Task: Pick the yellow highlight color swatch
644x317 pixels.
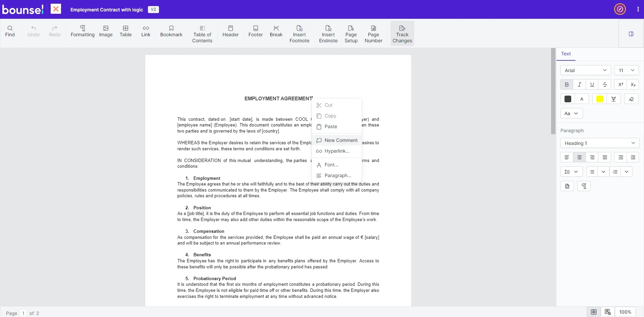Action: click(599, 99)
